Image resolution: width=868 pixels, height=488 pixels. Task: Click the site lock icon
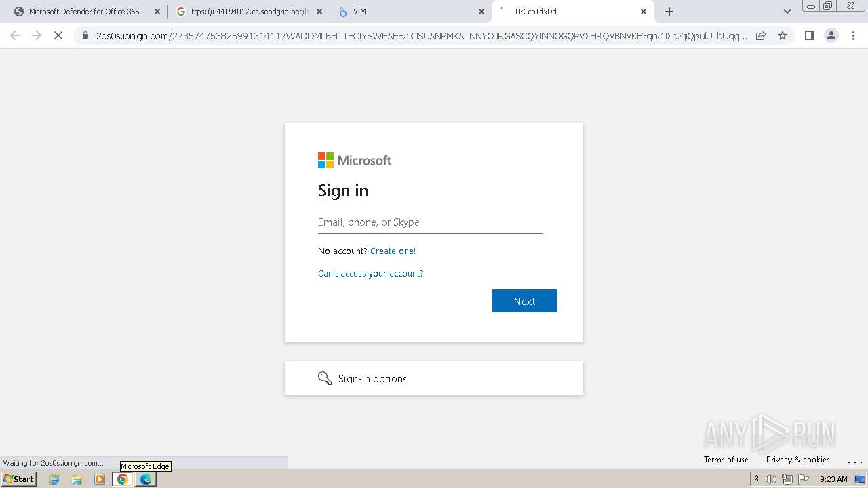tap(85, 35)
